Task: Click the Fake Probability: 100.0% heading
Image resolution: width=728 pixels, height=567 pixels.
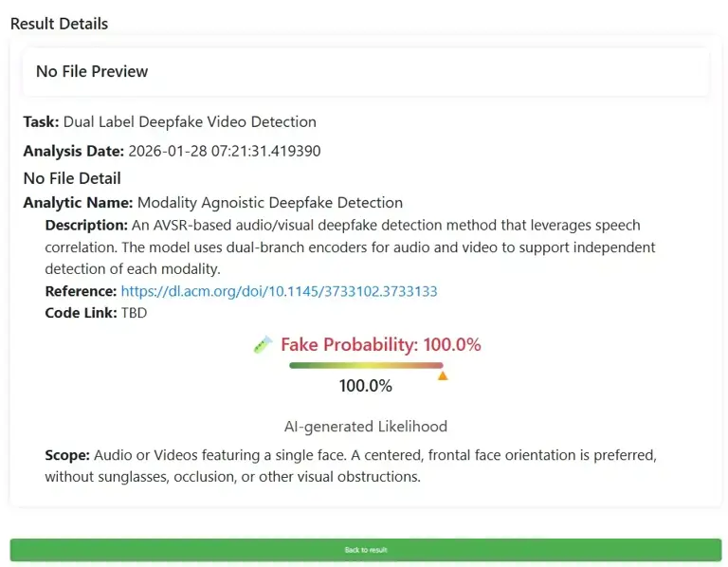Action: (380, 344)
